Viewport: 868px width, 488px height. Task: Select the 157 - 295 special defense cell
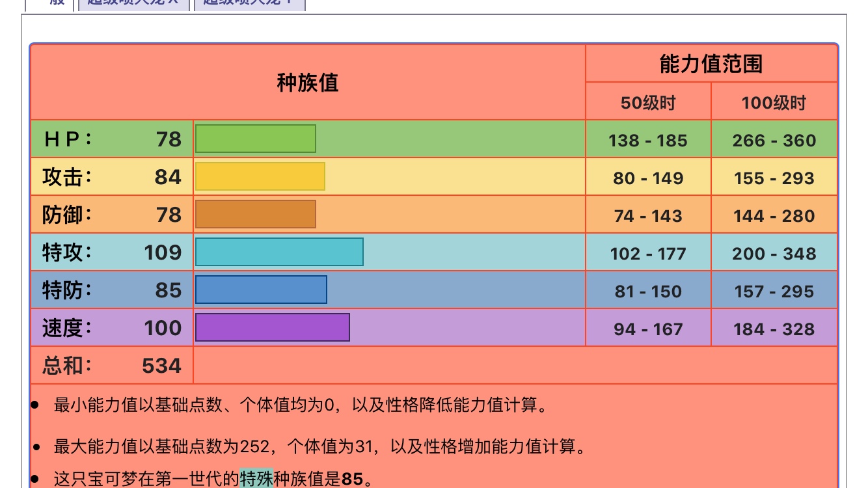(x=774, y=291)
